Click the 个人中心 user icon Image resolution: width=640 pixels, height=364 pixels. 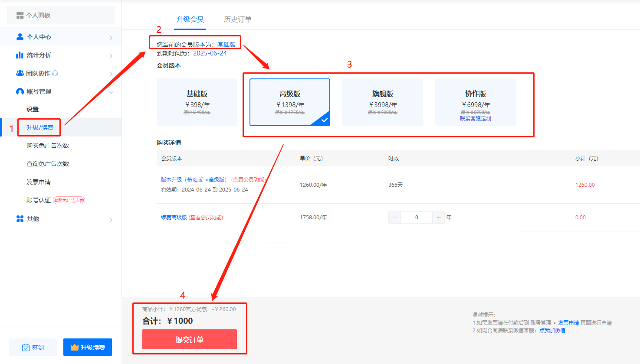(x=20, y=37)
